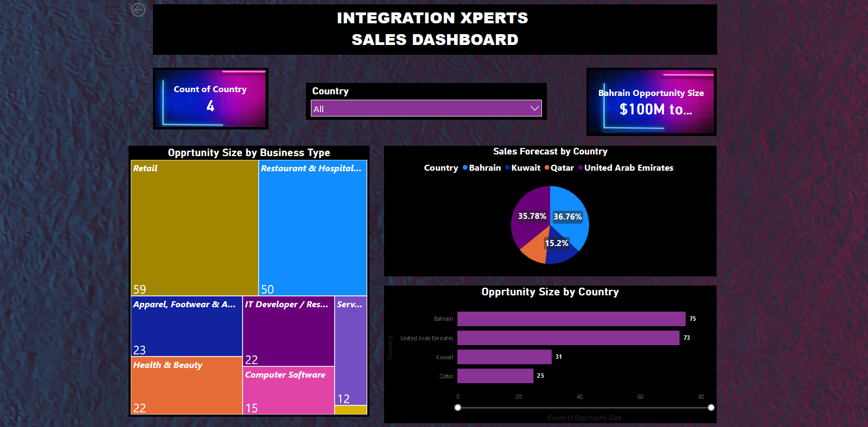Select the Health & Beauty treemap tile
868x427 pixels.
click(x=187, y=385)
